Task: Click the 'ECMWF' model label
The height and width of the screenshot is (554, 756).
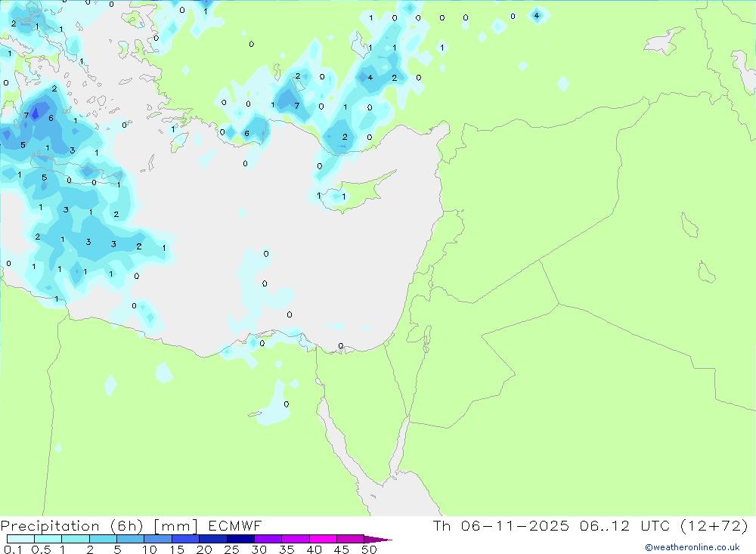Action: pyautogui.click(x=235, y=525)
